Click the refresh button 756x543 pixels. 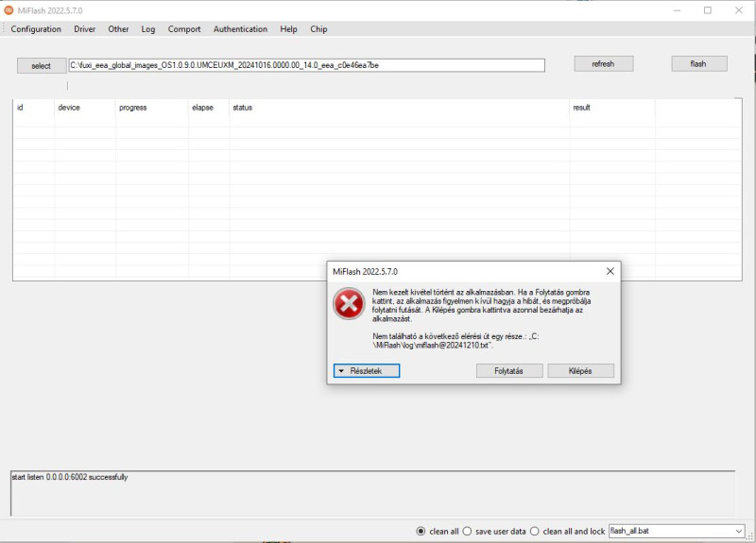coord(603,63)
